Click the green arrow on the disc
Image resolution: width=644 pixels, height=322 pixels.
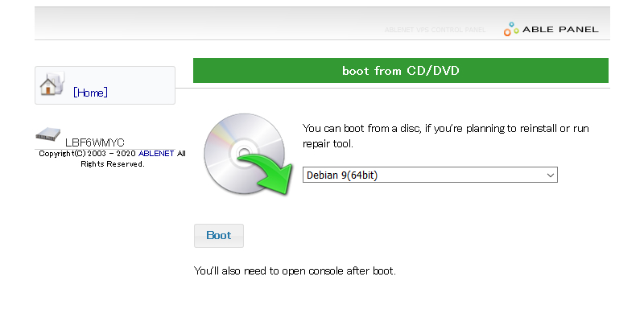[266, 171]
